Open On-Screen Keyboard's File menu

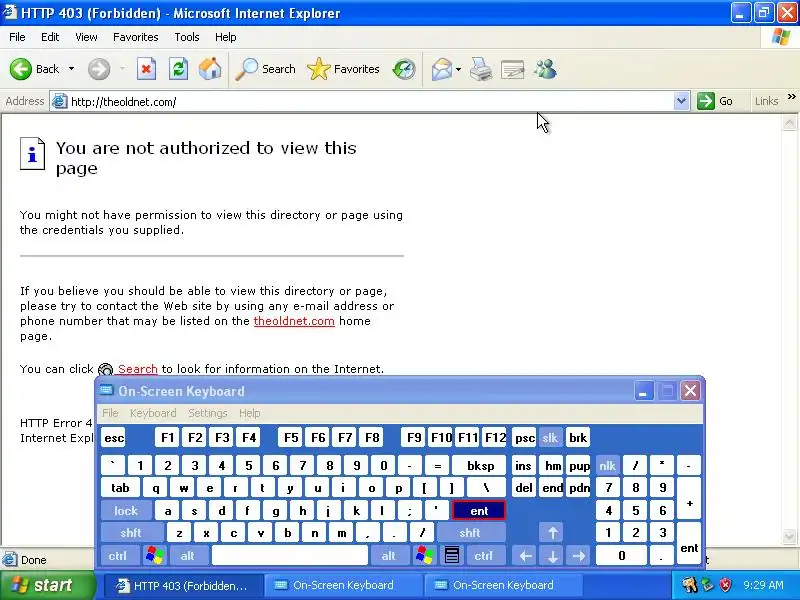coord(110,413)
